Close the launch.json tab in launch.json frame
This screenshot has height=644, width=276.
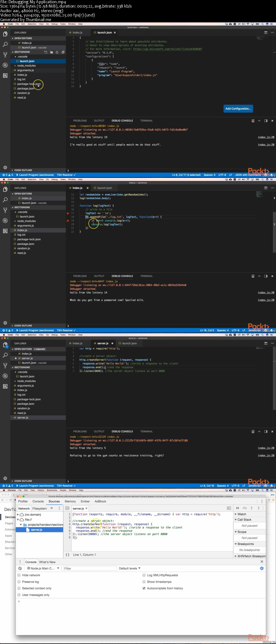click(x=115, y=33)
